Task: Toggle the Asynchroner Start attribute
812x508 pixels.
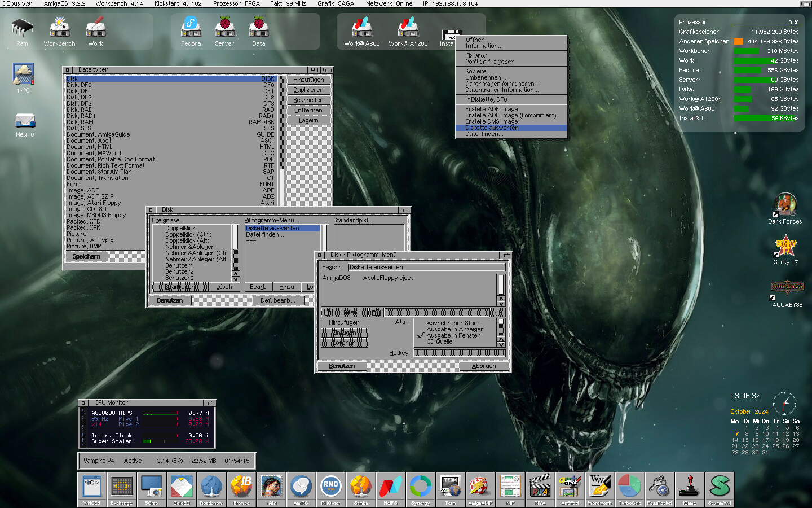Action: pyautogui.click(x=455, y=323)
